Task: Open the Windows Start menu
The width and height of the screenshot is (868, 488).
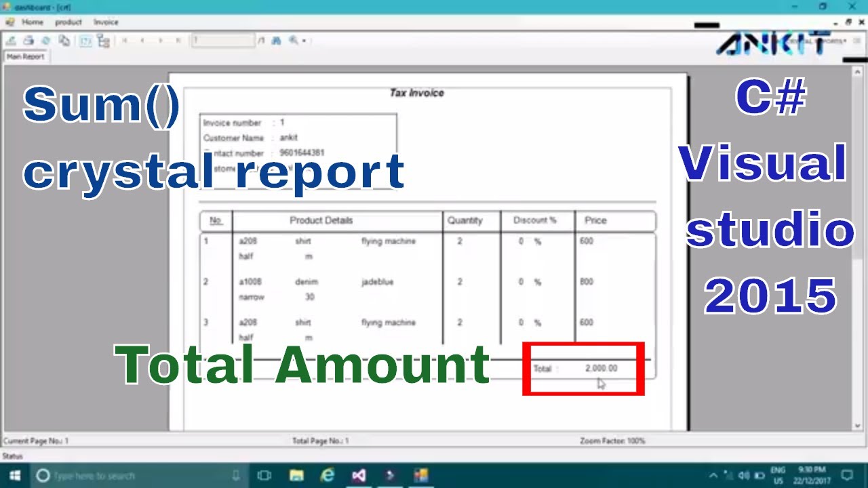Action: pyautogui.click(x=14, y=475)
